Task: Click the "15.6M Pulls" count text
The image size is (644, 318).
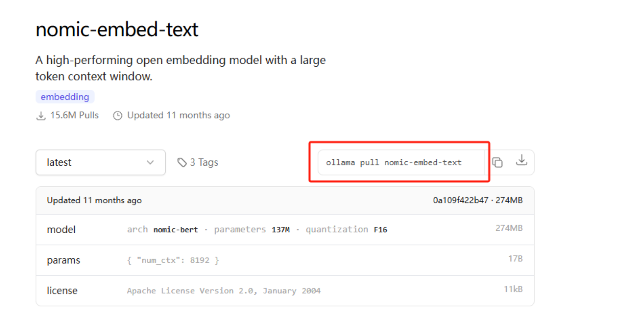Action: coord(74,115)
